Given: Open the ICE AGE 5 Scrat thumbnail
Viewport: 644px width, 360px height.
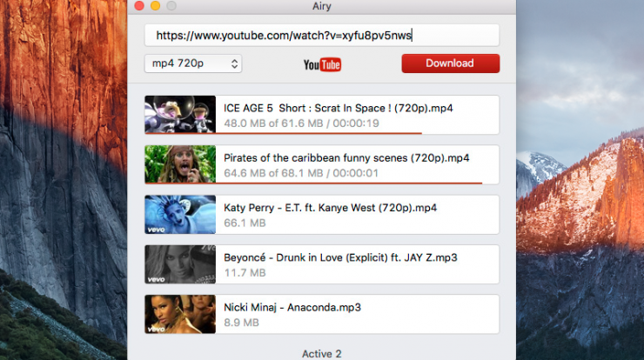Looking at the screenshot, I should [x=180, y=114].
